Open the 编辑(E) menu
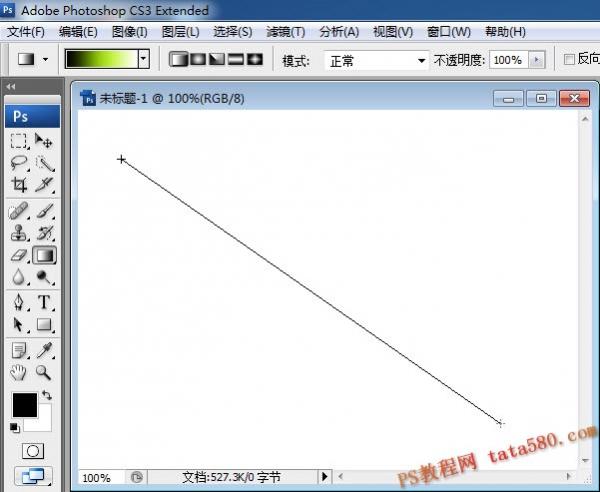 pos(78,32)
